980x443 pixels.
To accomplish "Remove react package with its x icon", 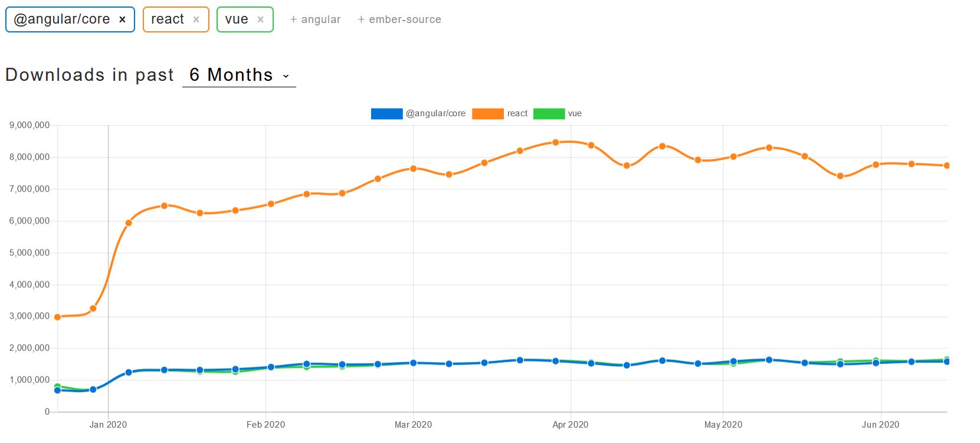I will tap(196, 19).
